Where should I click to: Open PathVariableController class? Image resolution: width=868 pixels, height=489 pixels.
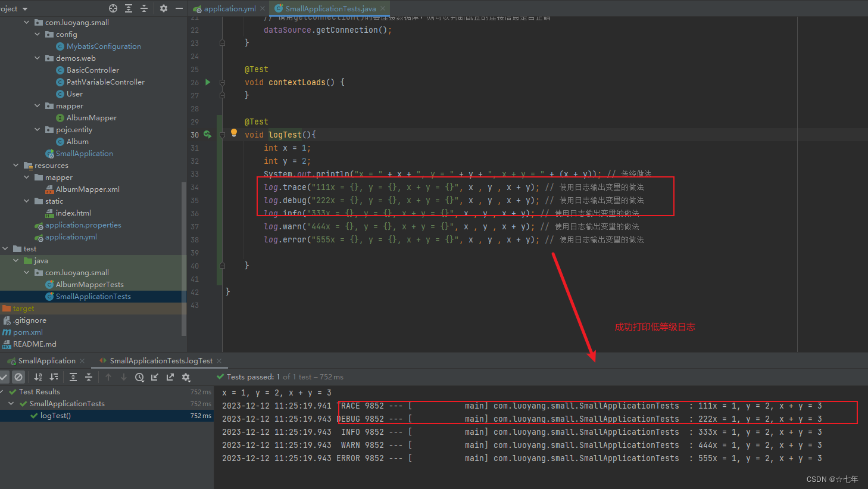pos(105,82)
